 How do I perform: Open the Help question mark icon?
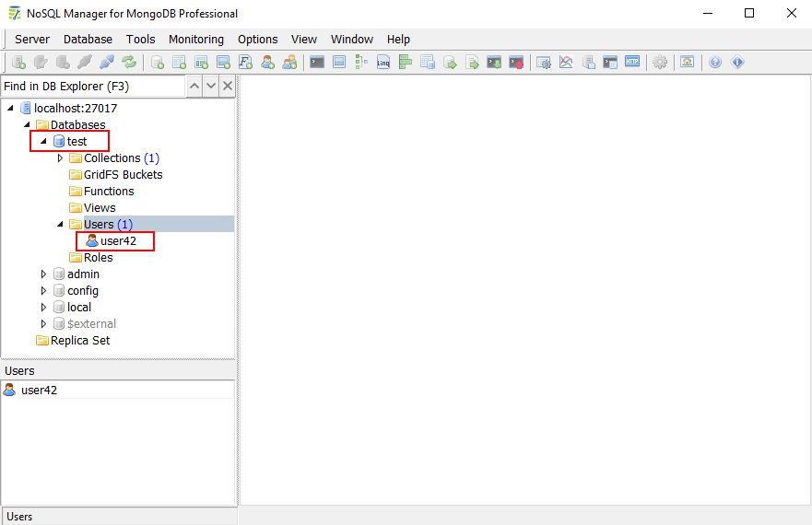point(715,63)
